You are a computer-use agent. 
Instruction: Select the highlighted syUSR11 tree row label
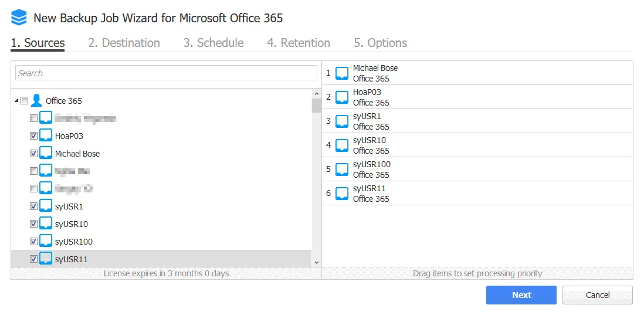(x=71, y=259)
